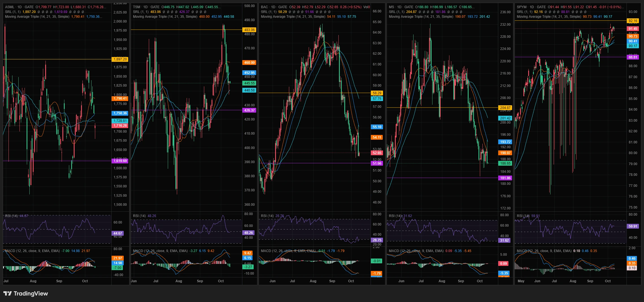Click the 31.62 RSI value label
Image resolution: width=644 pixels, height=302 pixels.
pos(504,240)
